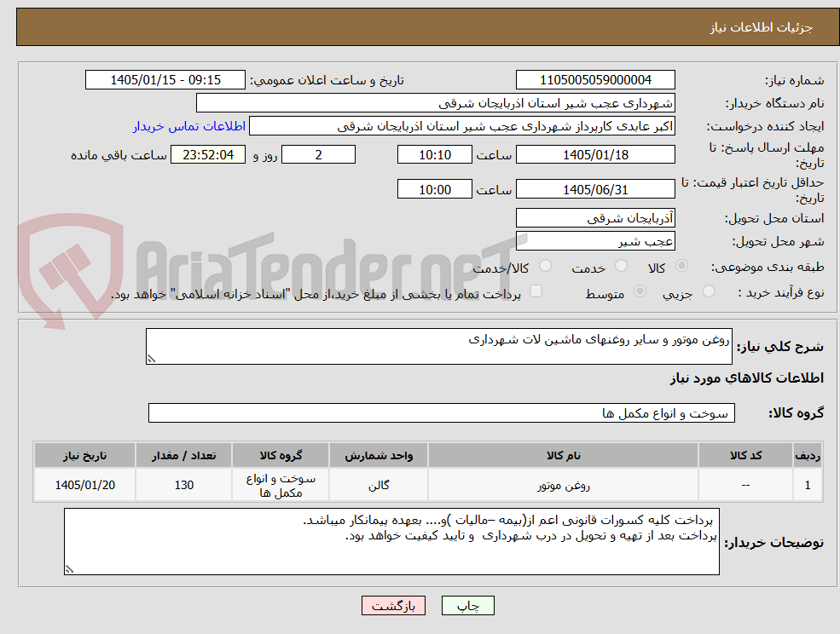Click the تاریخ نیاز column header
Viewport: 840px width, 634px height.
coord(84,455)
